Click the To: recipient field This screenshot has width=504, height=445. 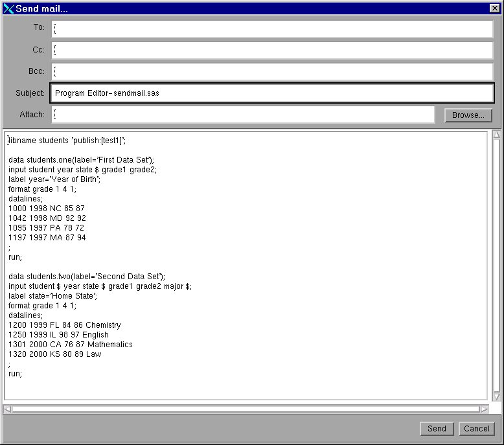coord(272,29)
